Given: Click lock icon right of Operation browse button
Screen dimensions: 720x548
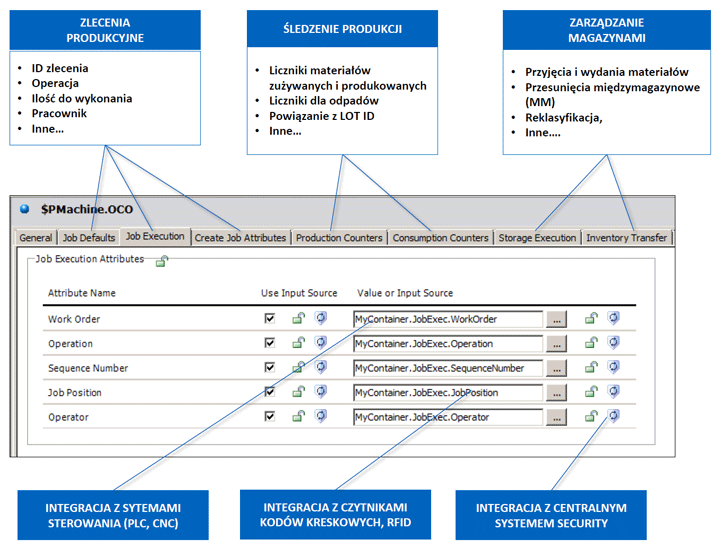Looking at the screenshot, I should [591, 343].
